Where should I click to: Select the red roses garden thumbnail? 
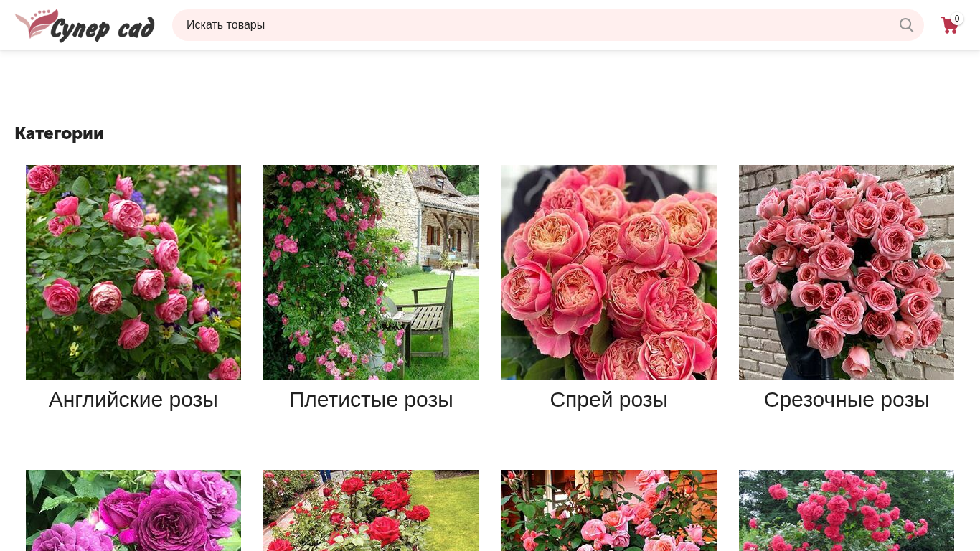coord(371,510)
